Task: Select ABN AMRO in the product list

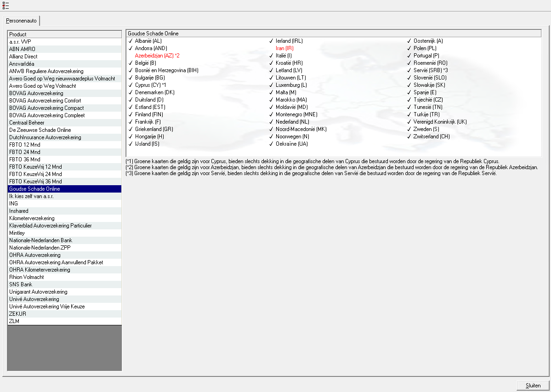Action: tap(64, 49)
